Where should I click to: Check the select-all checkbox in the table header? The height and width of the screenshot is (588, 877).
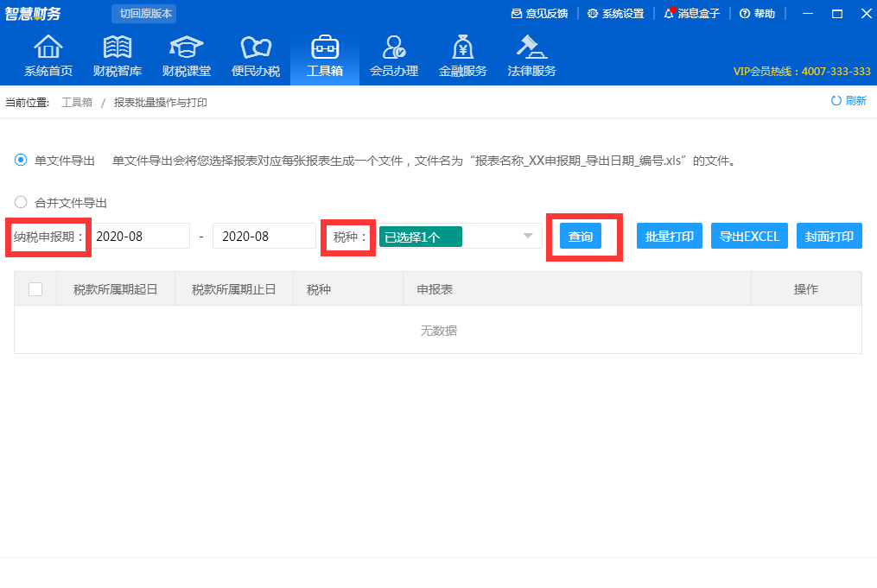35,288
